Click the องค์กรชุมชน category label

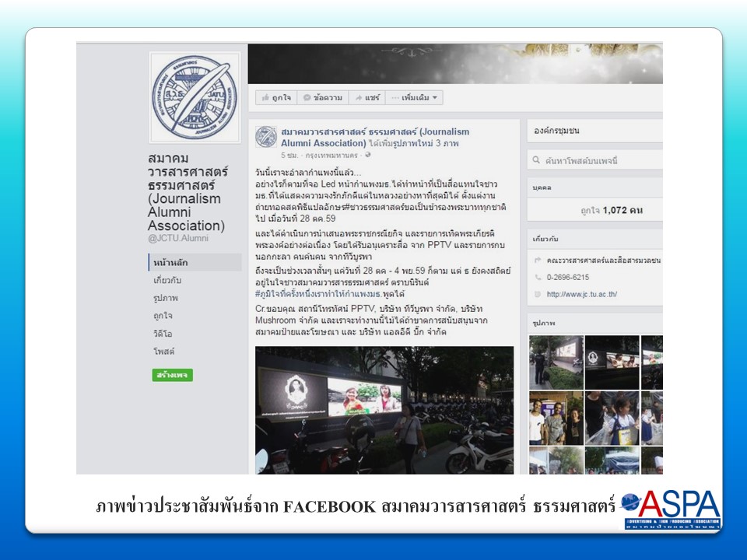tap(556, 131)
